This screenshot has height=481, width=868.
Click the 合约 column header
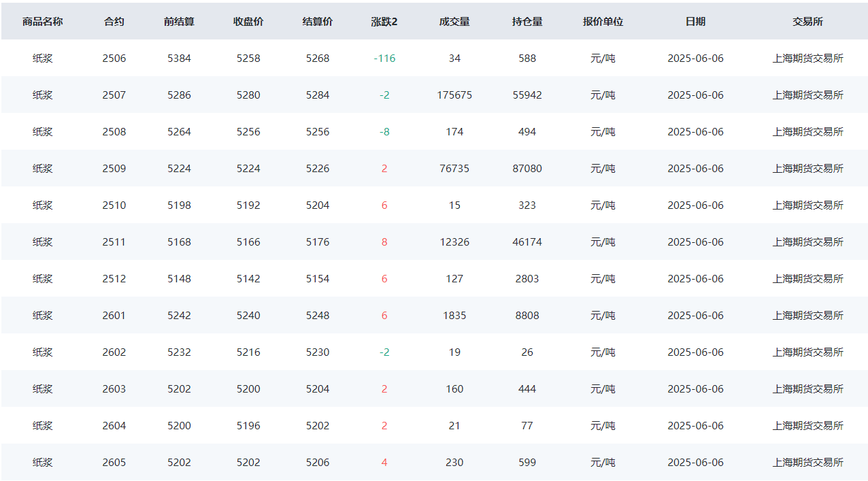(114, 22)
